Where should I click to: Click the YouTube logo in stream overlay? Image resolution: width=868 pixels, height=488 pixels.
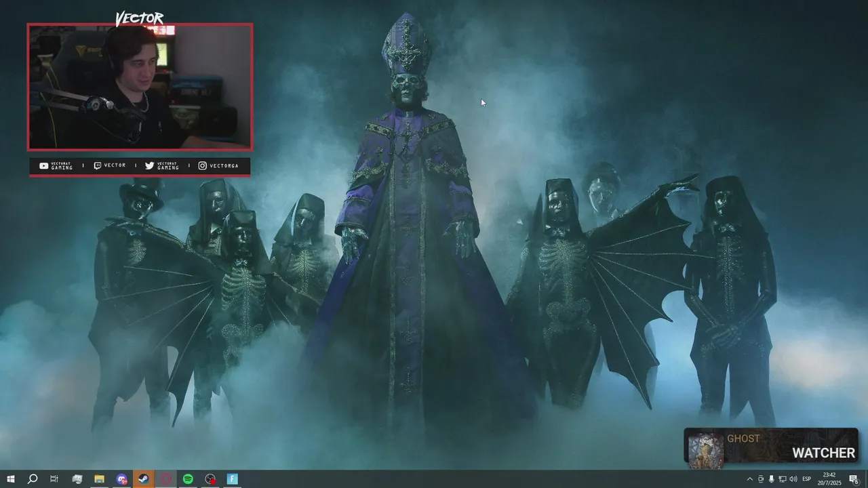(44, 165)
